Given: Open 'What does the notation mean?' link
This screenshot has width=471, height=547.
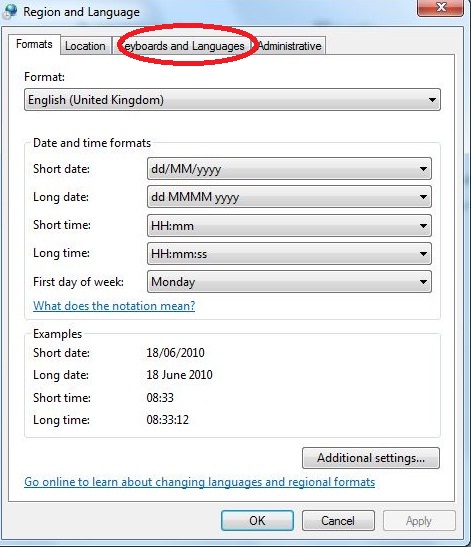Looking at the screenshot, I should [114, 306].
